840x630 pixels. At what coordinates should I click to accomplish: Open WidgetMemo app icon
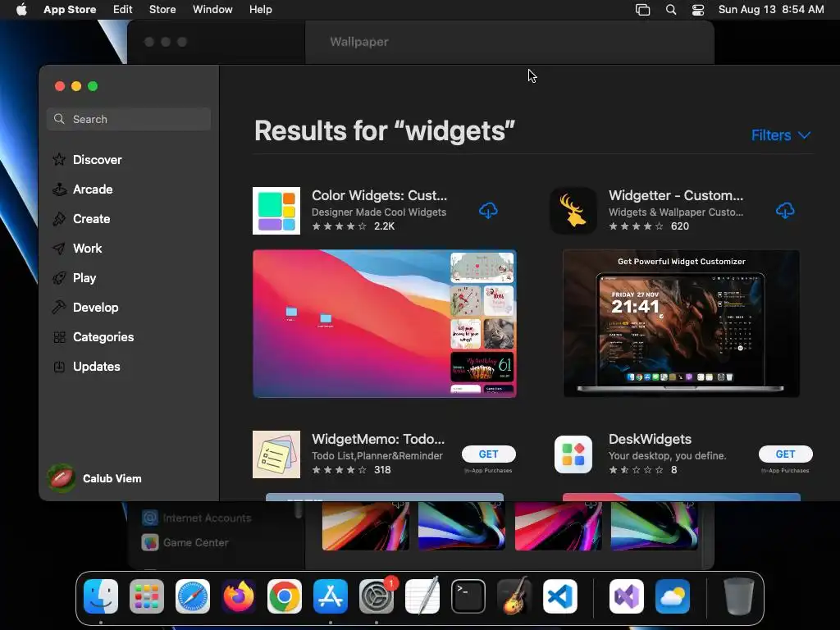pos(276,454)
